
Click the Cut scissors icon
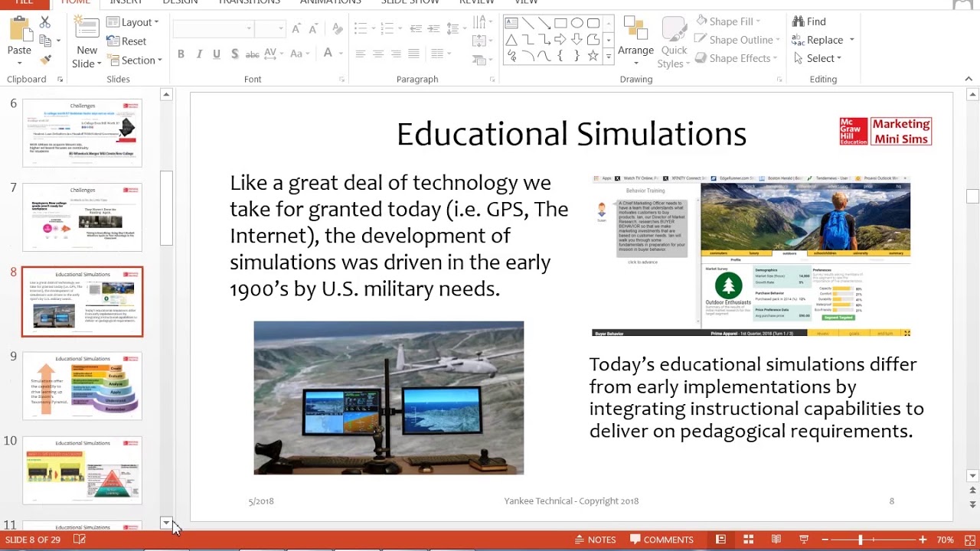(44, 22)
